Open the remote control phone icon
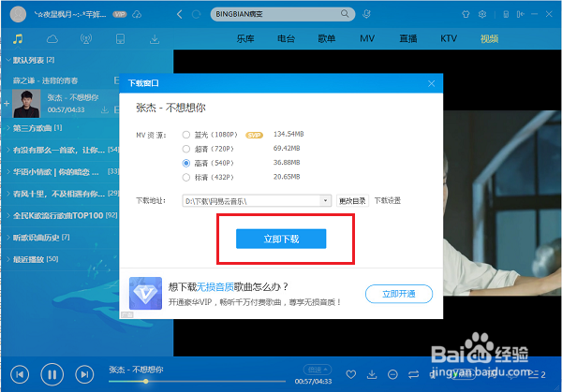562x392 pixels. pos(506,14)
